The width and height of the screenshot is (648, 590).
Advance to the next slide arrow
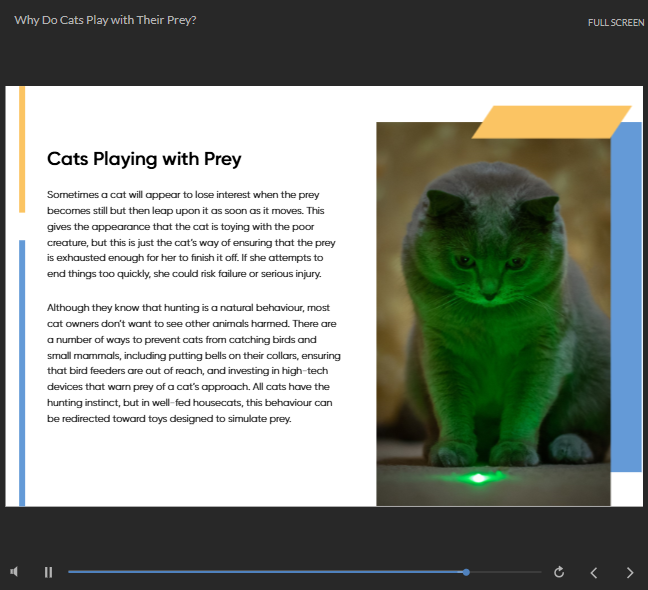pyautogui.click(x=629, y=573)
